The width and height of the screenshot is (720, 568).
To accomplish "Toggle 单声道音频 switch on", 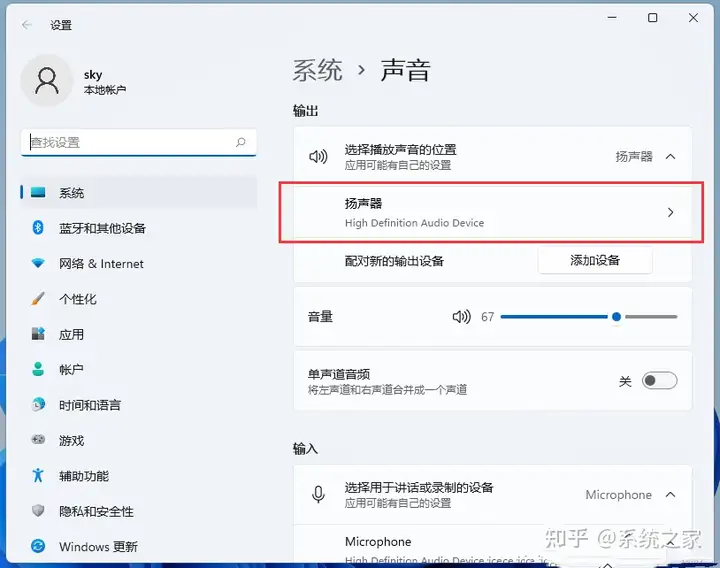I will coord(659,380).
